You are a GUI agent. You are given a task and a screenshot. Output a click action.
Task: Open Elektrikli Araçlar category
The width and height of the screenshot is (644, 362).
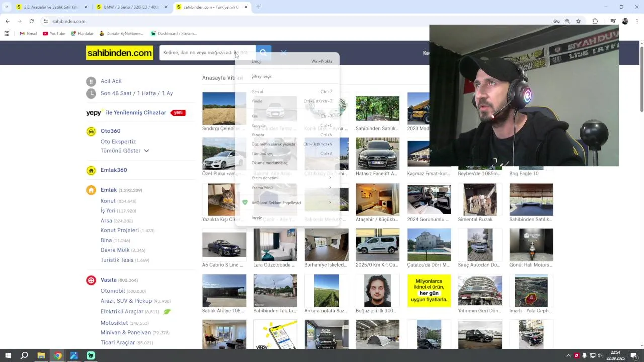(122, 312)
